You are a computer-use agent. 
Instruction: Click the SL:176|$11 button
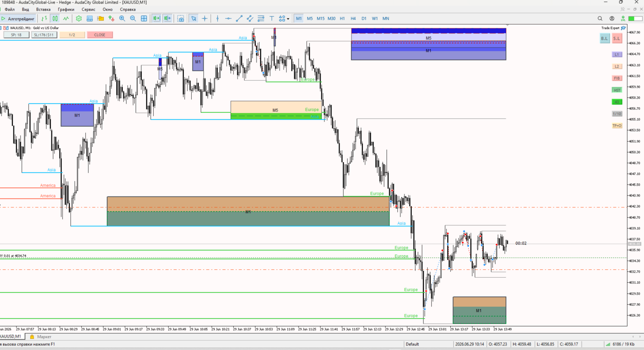pos(44,35)
